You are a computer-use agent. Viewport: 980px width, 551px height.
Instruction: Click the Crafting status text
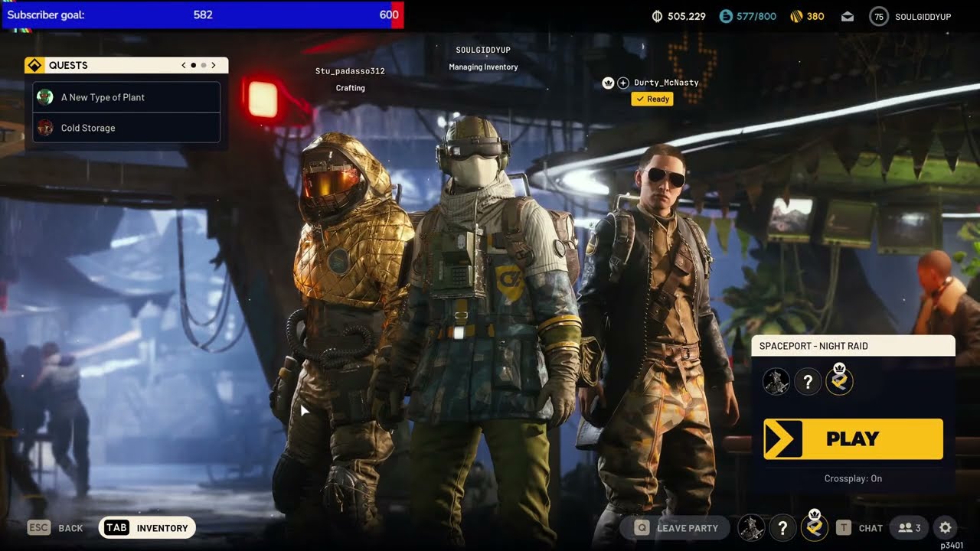coord(350,88)
